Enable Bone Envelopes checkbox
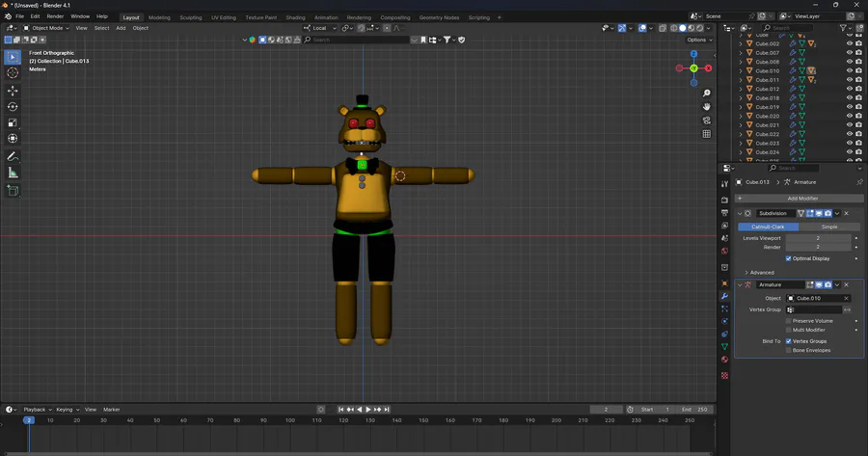The image size is (868, 456). click(x=788, y=350)
